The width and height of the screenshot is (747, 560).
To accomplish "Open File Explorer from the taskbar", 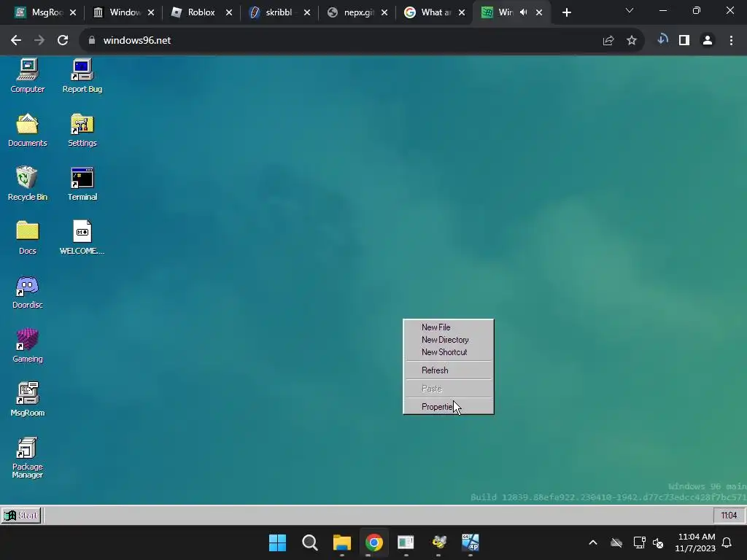I will tap(341, 542).
